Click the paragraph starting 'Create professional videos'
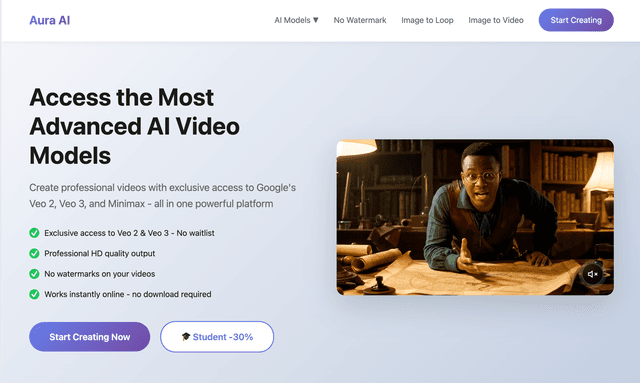 click(x=162, y=196)
